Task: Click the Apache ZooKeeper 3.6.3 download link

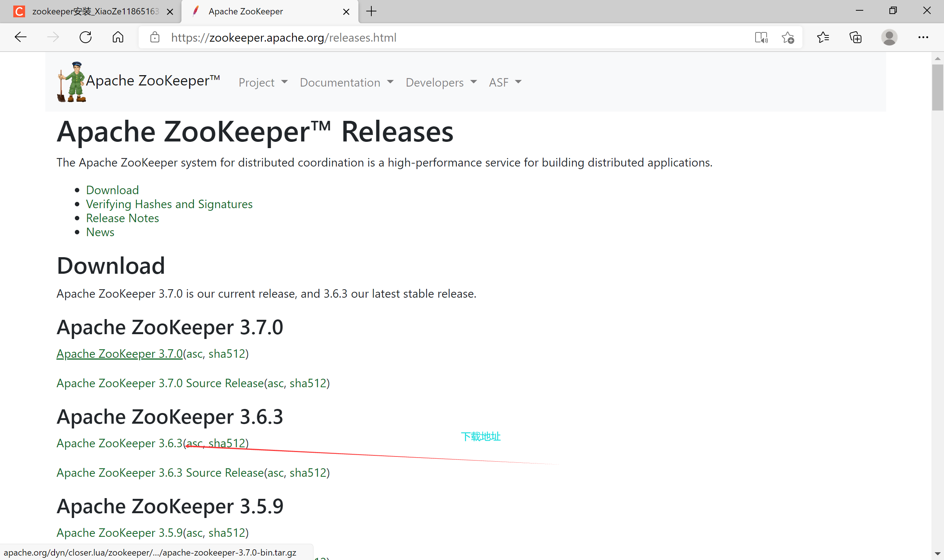Action: point(119,443)
